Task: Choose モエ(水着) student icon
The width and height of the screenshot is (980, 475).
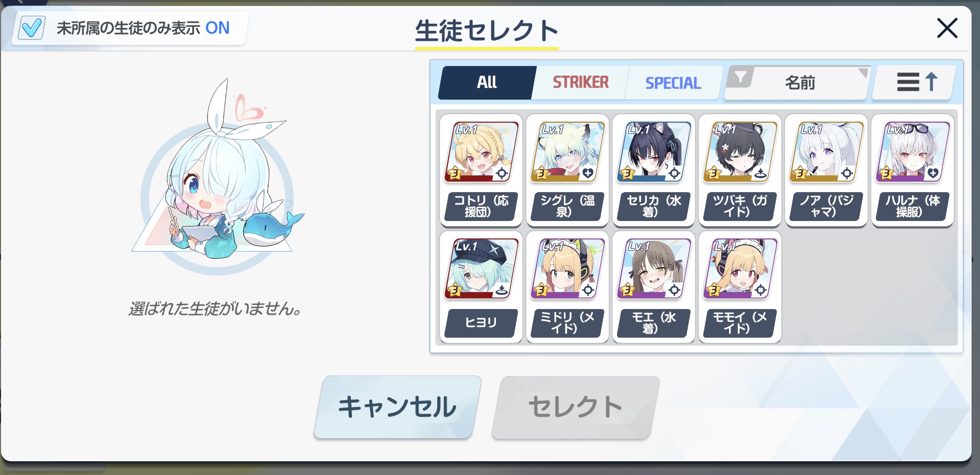Action: pyautogui.click(x=653, y=287)
